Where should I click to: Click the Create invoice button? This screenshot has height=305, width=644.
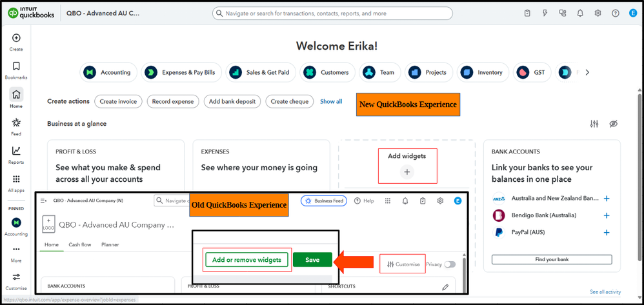coord(118,101)
